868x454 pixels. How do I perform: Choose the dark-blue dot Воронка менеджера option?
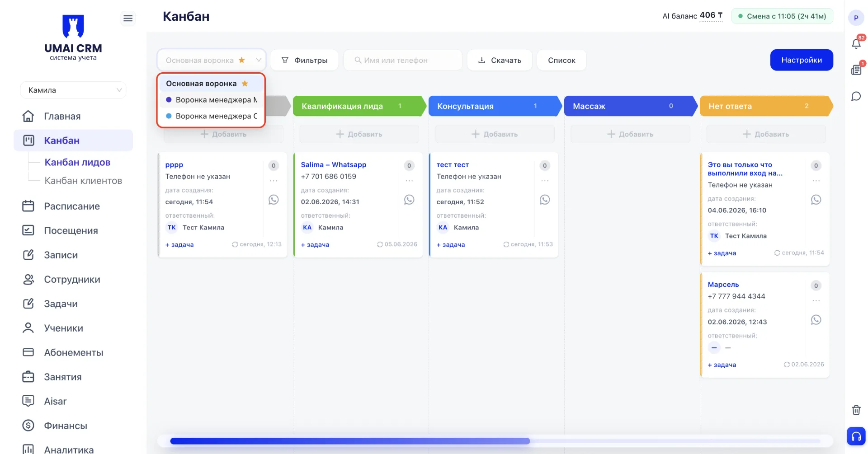point(211,100)
